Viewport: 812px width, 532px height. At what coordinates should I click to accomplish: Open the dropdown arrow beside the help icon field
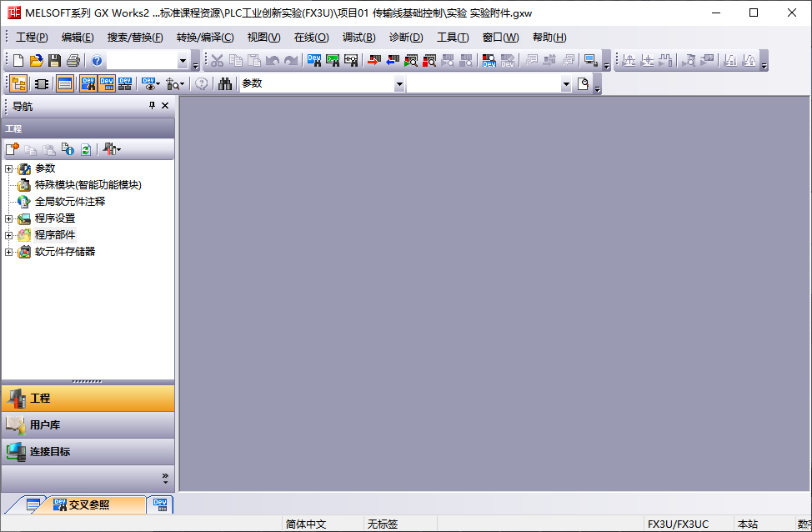point(183,61)
